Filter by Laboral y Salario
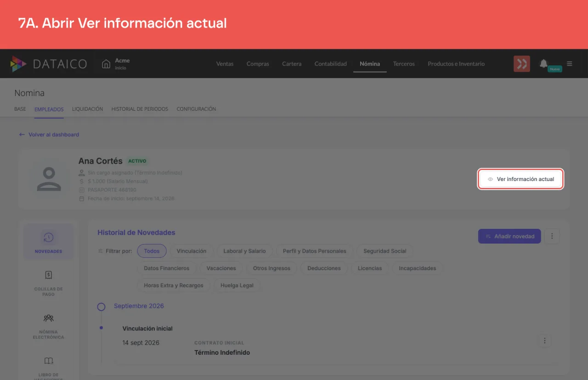The image size is (588, 380). (x=244, y=251)
